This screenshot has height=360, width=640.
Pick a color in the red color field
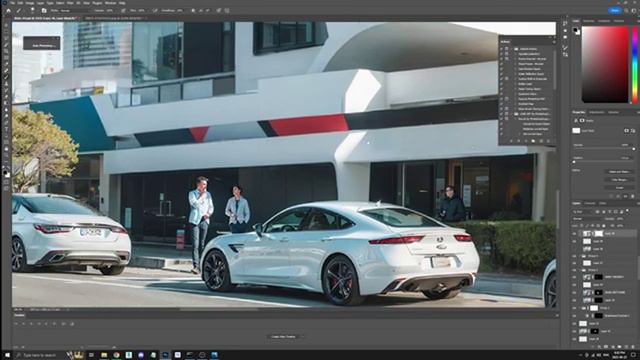coord(605,64)
